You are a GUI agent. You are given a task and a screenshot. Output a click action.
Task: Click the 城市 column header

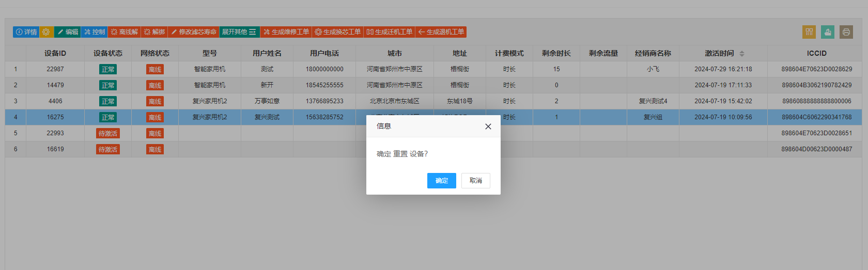click(395, 54)
